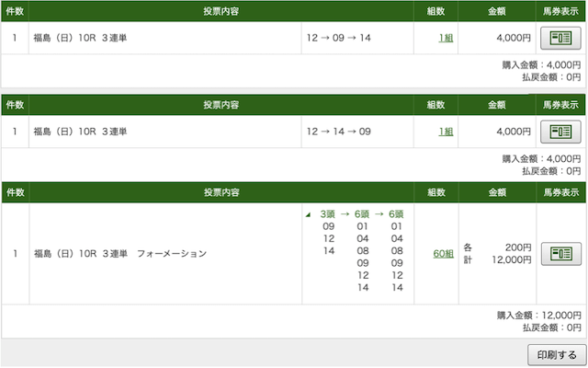The height and width of the screenshot is (368, 588).
Task: Click the 計 12,000円 total amount
Action: click(x=497, y=259)
